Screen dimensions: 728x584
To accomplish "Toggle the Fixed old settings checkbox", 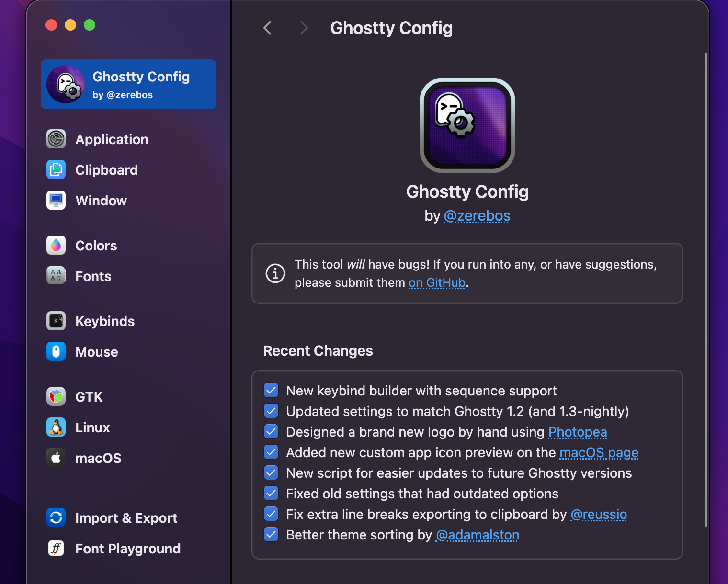I will click(271, 494).
